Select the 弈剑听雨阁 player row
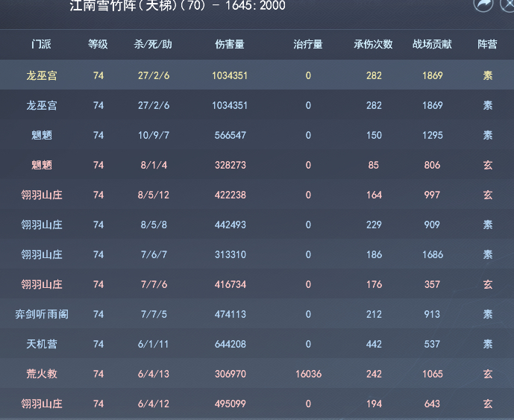514x420 pixels. pyautogui.click(x=257, y=314)
